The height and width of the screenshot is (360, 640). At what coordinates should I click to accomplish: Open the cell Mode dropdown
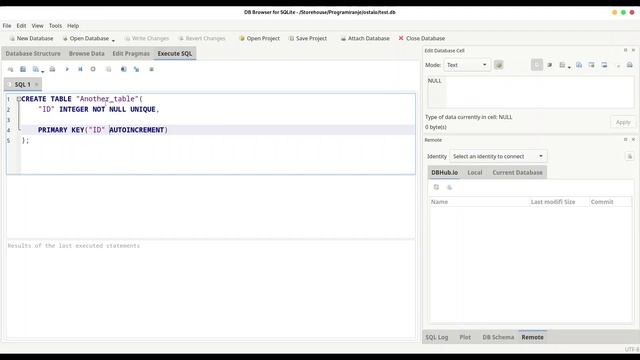(x=467, y=65)
